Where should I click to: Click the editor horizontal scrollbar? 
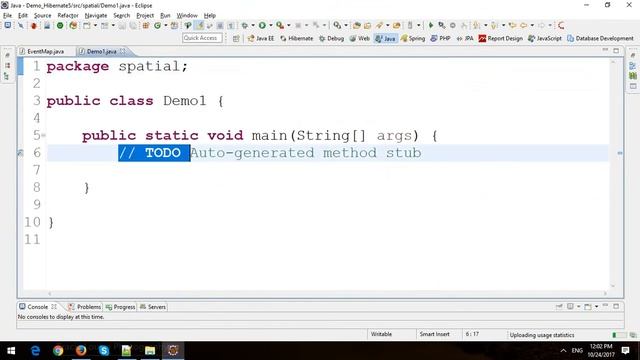tap(327, 293)
